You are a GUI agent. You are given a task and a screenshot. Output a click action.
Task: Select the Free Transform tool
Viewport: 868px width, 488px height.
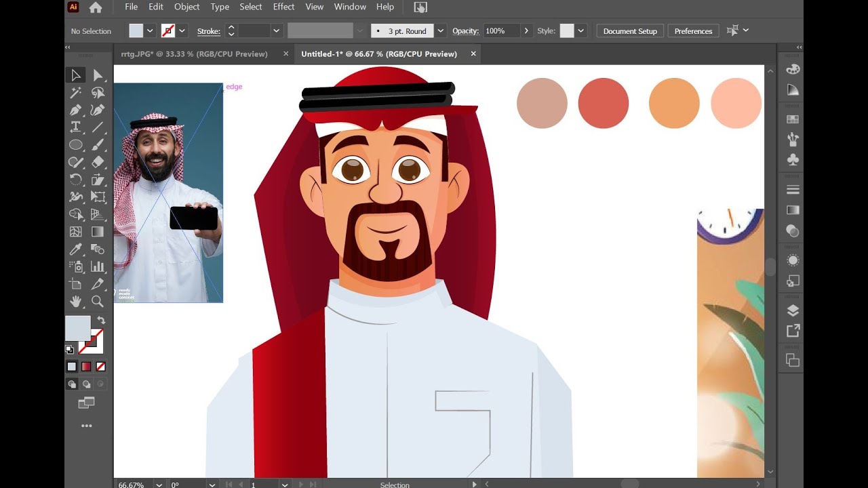98,197
